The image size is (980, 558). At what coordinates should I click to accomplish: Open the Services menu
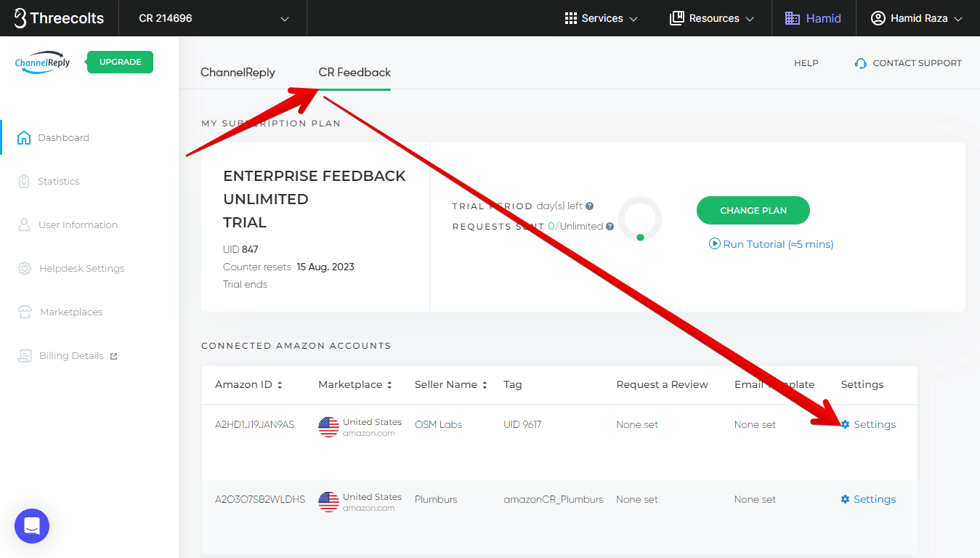[602, 18]
